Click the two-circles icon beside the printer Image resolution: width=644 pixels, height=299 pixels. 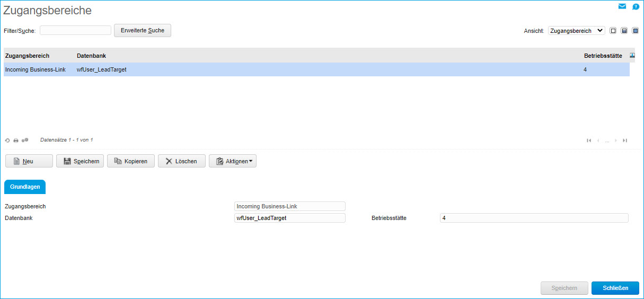25,140
